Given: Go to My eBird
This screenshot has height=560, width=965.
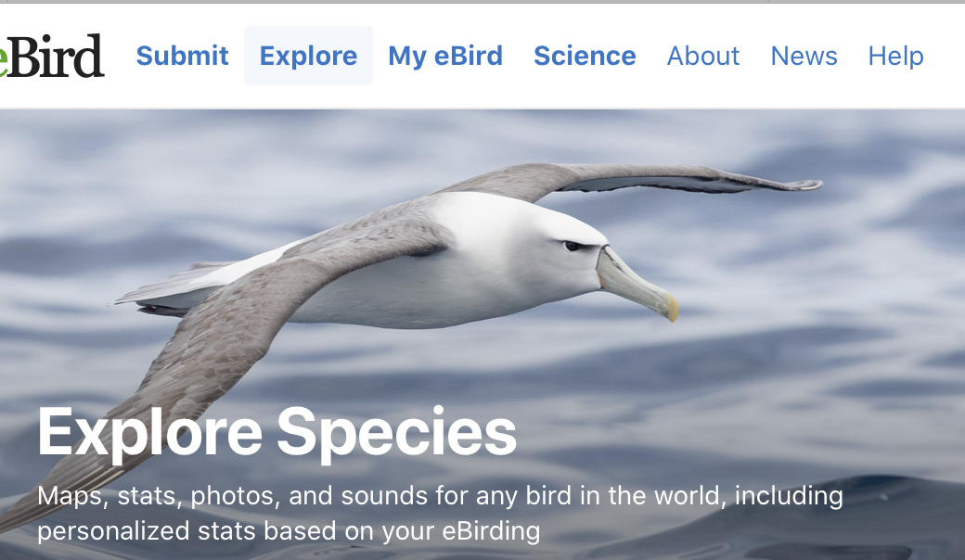Looking at the screenshot, I should pyautogui.click(x=445, y=56).
